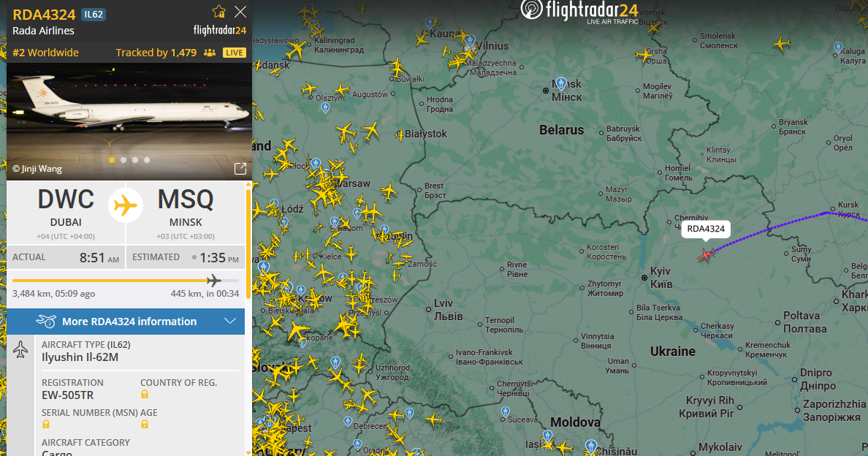The width and height of the screenshot is (868, 456).
Task: Click the Country of Reg. lock icon
Action: [145, 394]
